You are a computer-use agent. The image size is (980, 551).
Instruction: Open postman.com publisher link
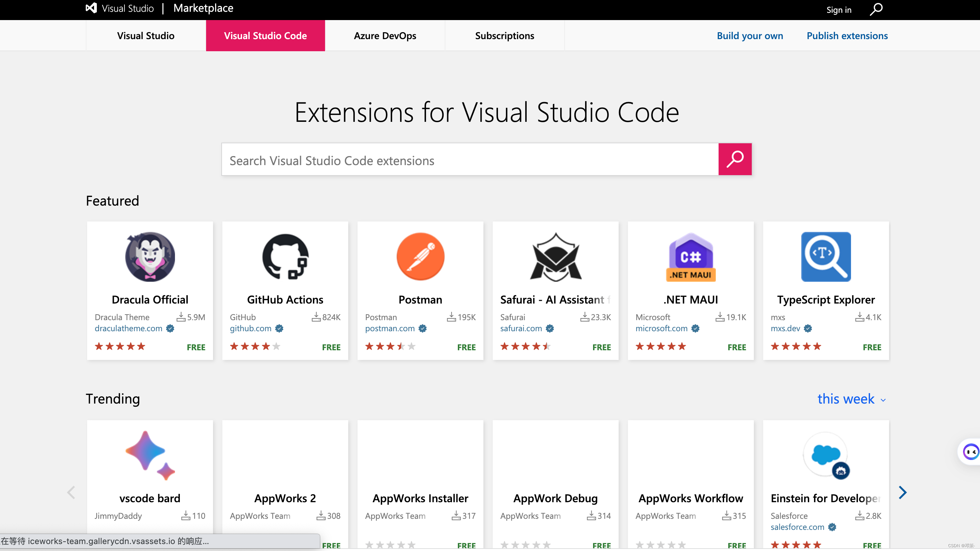tap(390, 328)
